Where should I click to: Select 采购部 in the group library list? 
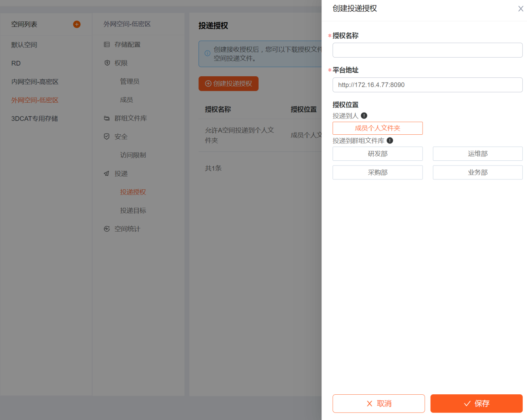(x=378, y=172)
